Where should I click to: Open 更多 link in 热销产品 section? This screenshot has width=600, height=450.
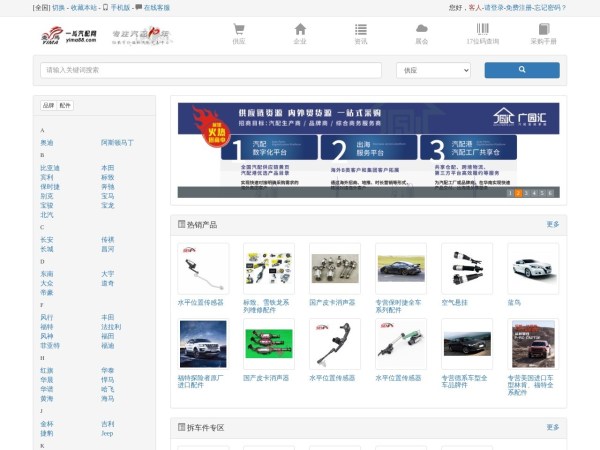(x=553, y=224)
